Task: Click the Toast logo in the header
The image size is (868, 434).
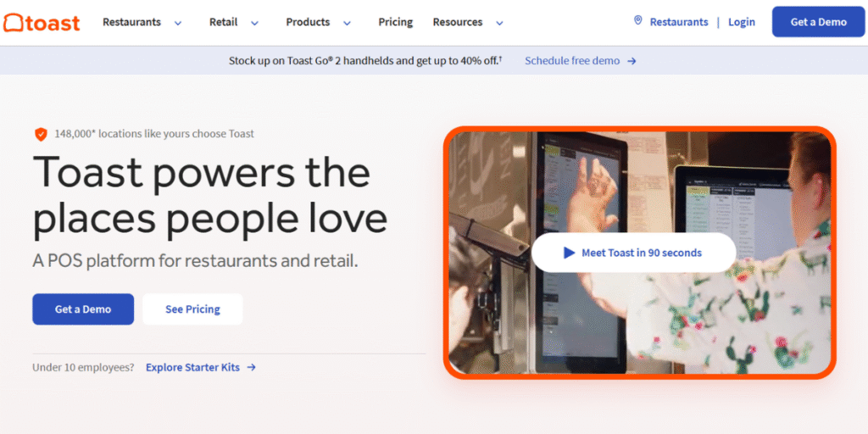Action: 42,22
